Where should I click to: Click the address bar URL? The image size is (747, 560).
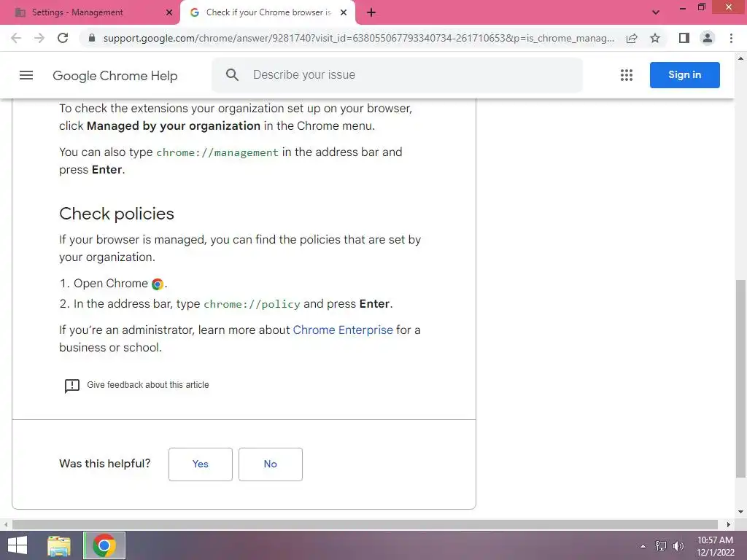pyautogui.click(x=358, y=38)
